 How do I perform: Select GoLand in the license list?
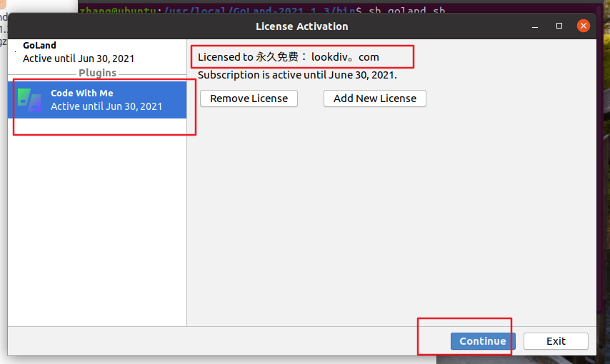[97, 52]
